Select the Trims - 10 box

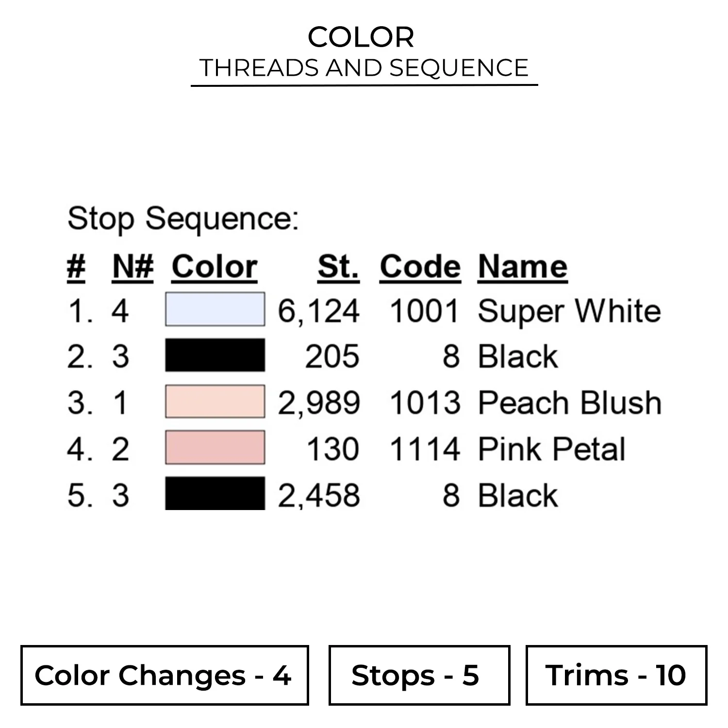click(x=616, y=675)
